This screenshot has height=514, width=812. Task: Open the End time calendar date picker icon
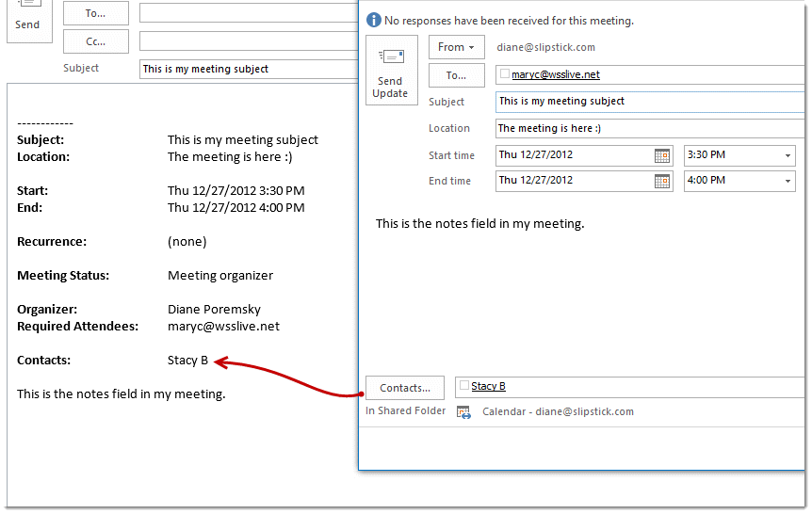click(662, 181)
